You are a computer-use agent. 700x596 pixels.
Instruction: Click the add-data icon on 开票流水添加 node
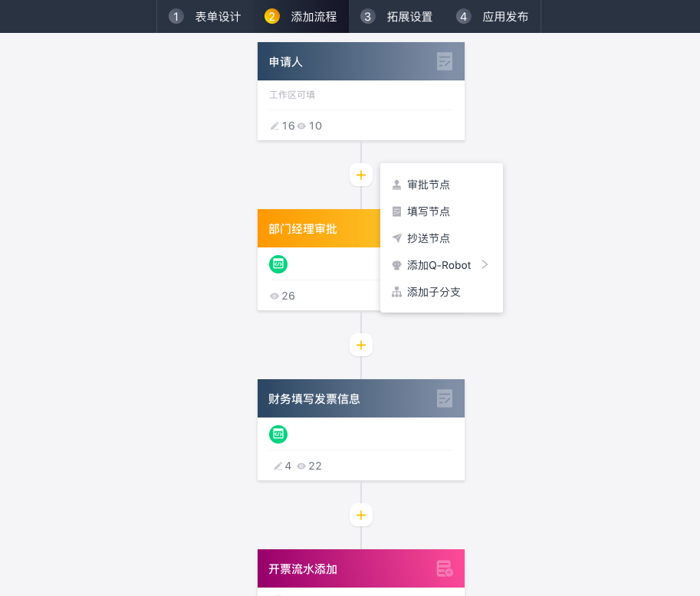coord(445,568)
